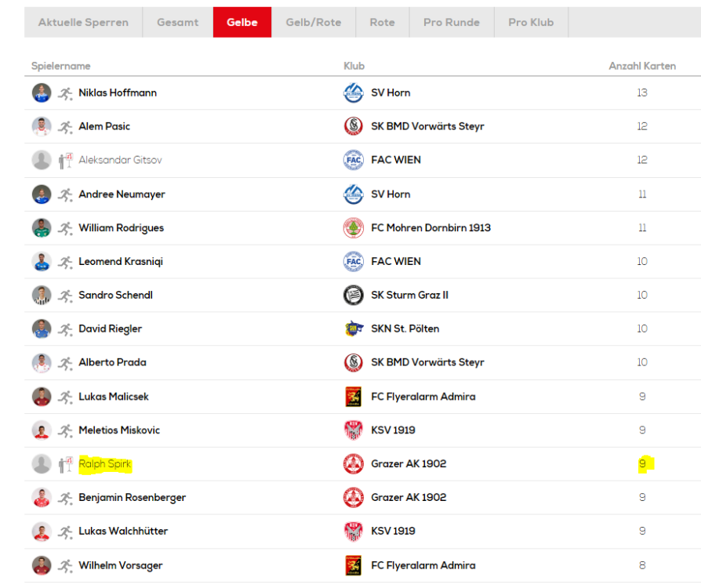Open the Gesamt tab
This screenshot has height=588, width=701.
pos(178,23)
